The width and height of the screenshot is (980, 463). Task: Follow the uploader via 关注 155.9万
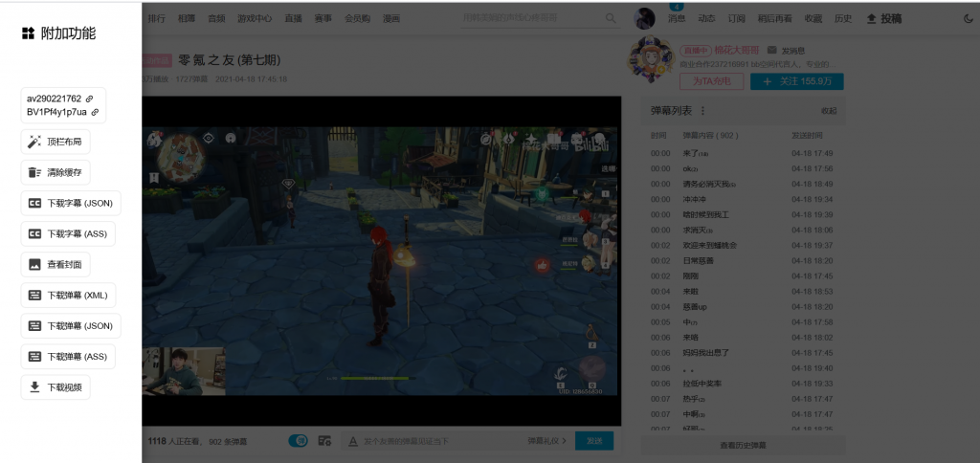click(797, 81)
